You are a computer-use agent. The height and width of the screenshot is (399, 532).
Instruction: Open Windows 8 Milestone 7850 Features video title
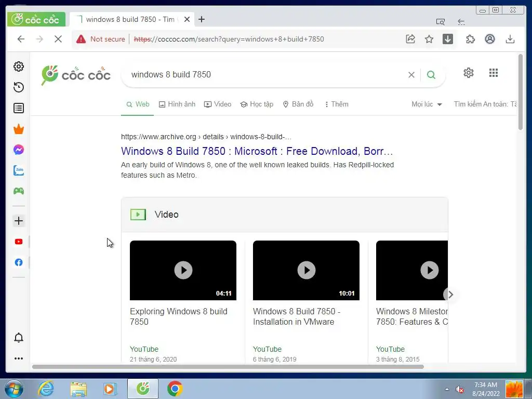point(412,316)
